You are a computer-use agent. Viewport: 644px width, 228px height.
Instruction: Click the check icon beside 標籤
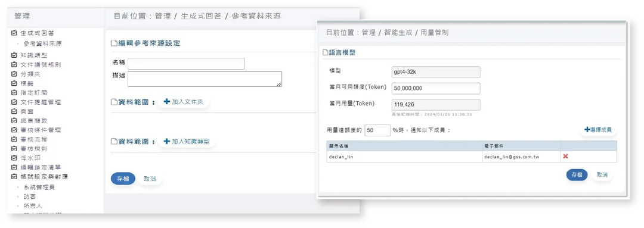14,83
